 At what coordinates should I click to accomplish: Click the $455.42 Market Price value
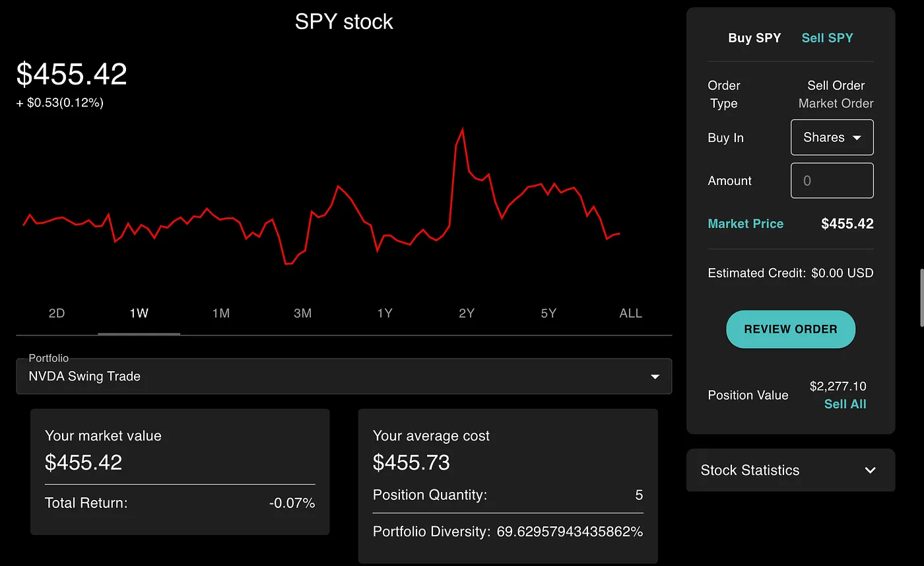pyautogui.click(x=847, y=224)
